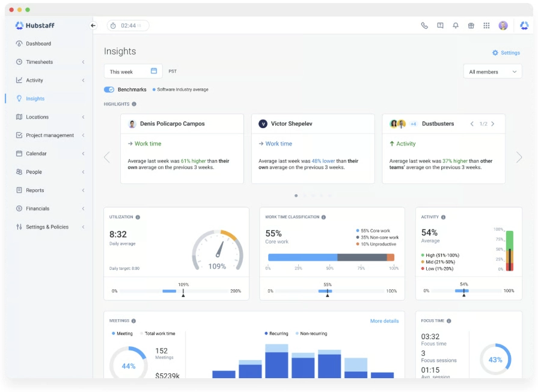
Task: Click the Activity 54% benchmark marker
Action: 464,293
